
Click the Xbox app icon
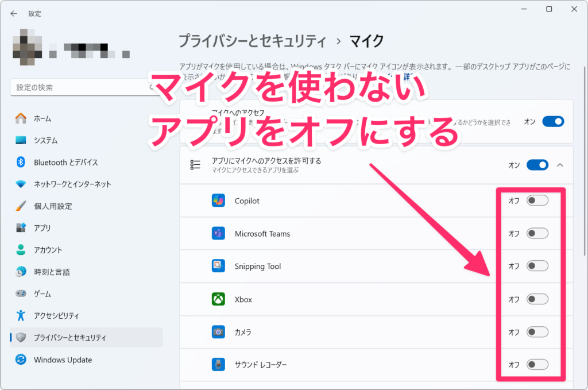pyautogui.click(x=218, y=299)
